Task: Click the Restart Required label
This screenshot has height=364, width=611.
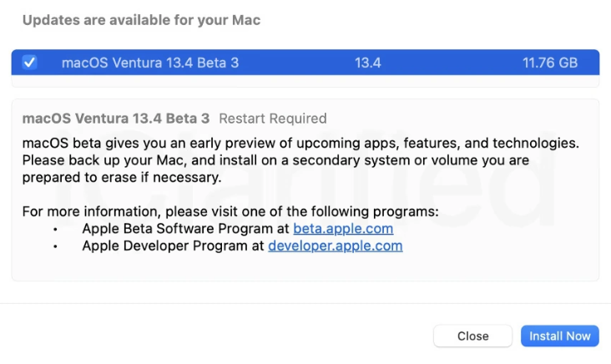Action: (272, 119)
